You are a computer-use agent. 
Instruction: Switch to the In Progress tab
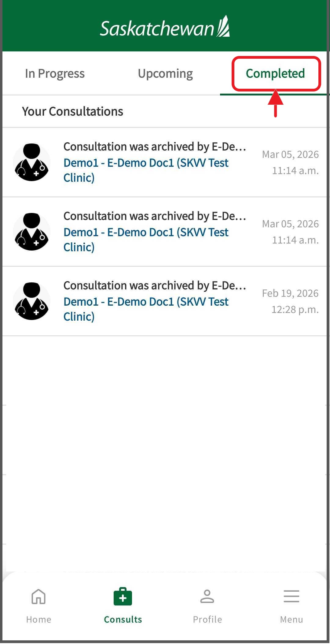pos(55,74)
